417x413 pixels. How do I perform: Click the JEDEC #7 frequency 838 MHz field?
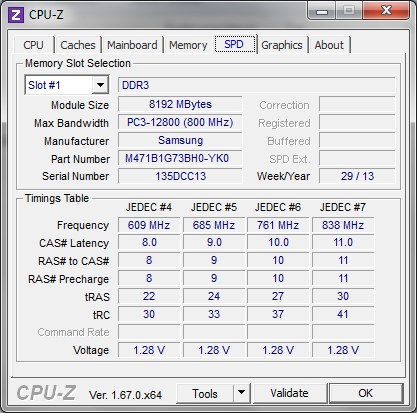[343, 225]
